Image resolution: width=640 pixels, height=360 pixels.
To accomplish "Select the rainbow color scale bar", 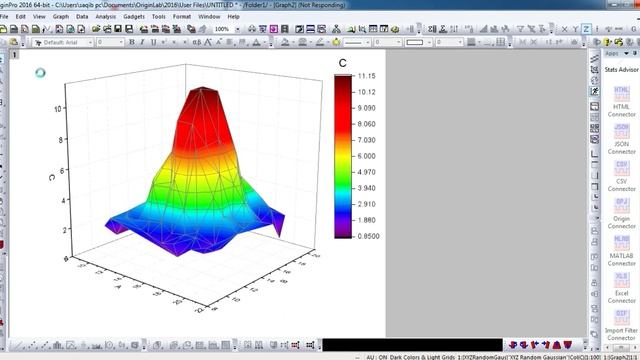I will (x=343, y=156).
